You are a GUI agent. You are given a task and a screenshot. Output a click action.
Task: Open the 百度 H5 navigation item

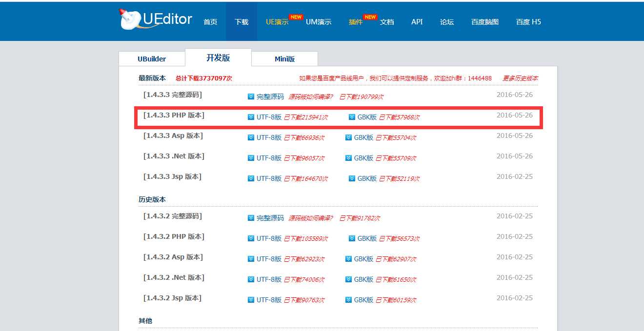pyautogui.click(x=528, y=22)
